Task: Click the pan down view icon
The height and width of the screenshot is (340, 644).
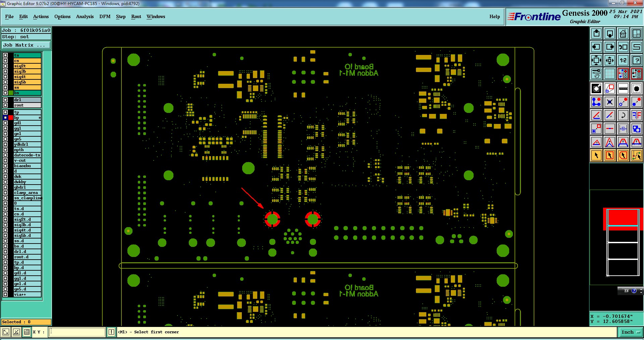Action: pos(610,33)
